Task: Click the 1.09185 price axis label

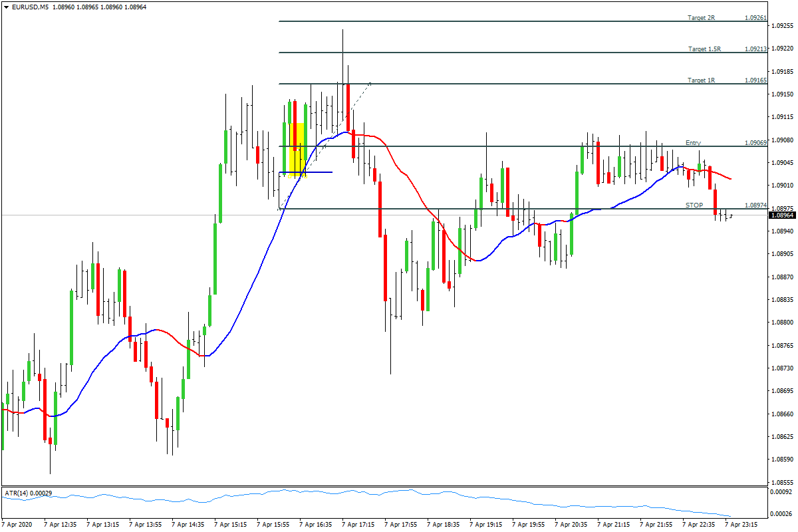Action: click(783, 71)
